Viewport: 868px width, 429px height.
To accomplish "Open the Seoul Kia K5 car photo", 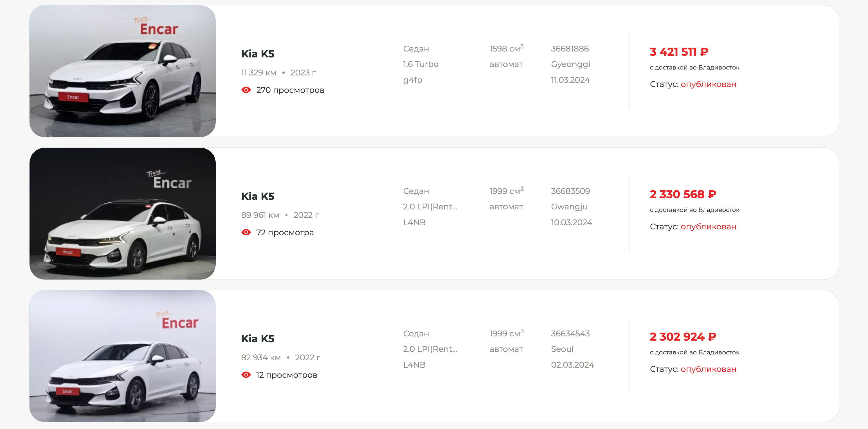I will click(122, 356).
